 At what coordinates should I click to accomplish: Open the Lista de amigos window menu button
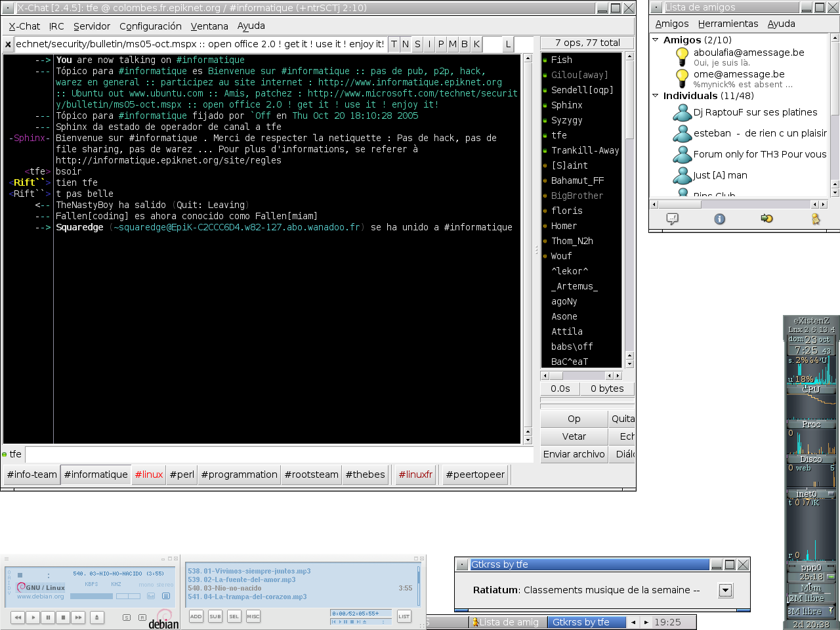tap(657, 7)
